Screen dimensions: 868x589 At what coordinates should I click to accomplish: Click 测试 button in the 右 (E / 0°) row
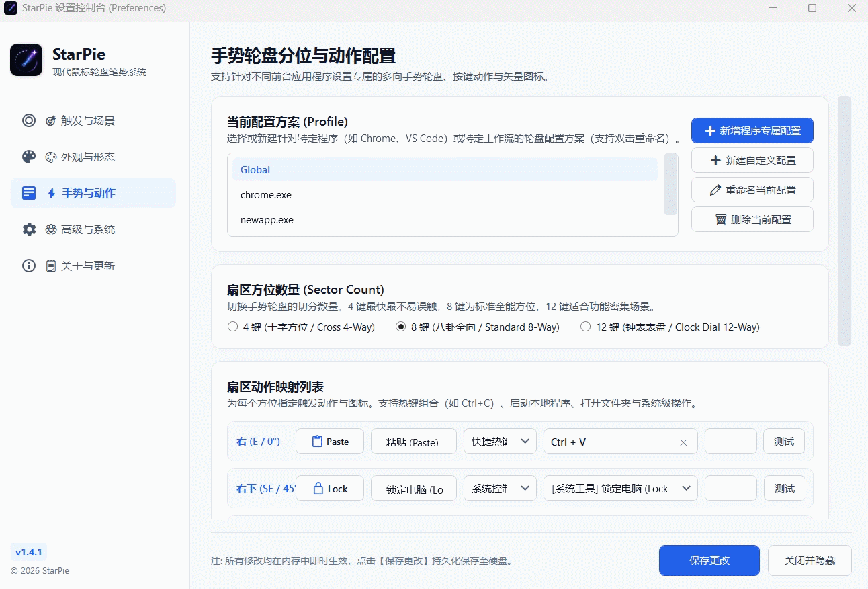click(783, 442)
